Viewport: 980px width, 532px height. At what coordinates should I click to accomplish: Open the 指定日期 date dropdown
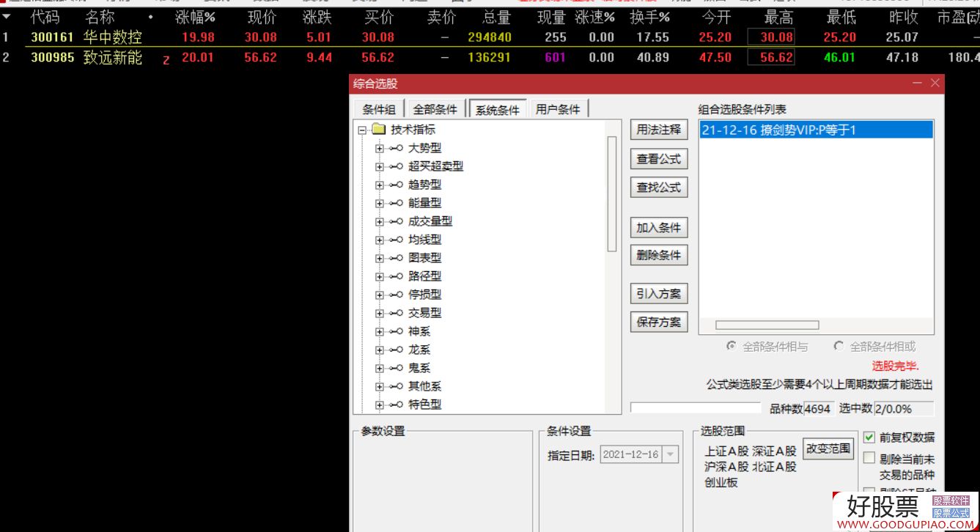pos(670,454)
